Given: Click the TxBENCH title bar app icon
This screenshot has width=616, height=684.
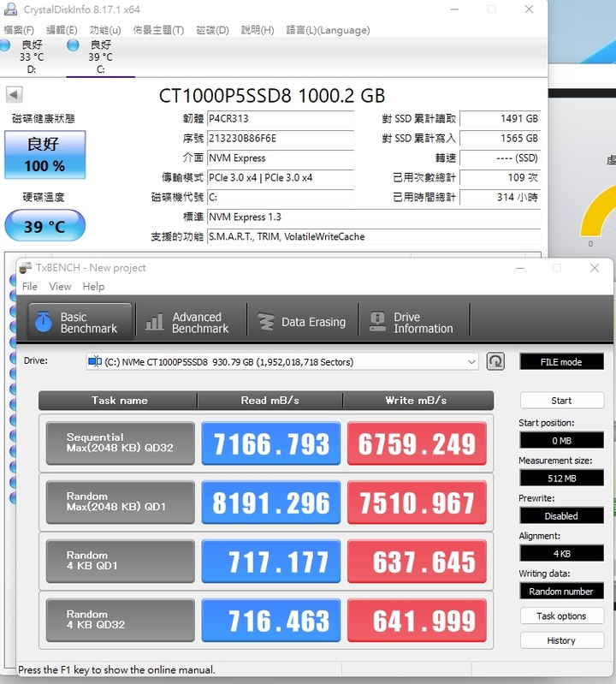Looking at the screenshot, I should tap(27, 267).
